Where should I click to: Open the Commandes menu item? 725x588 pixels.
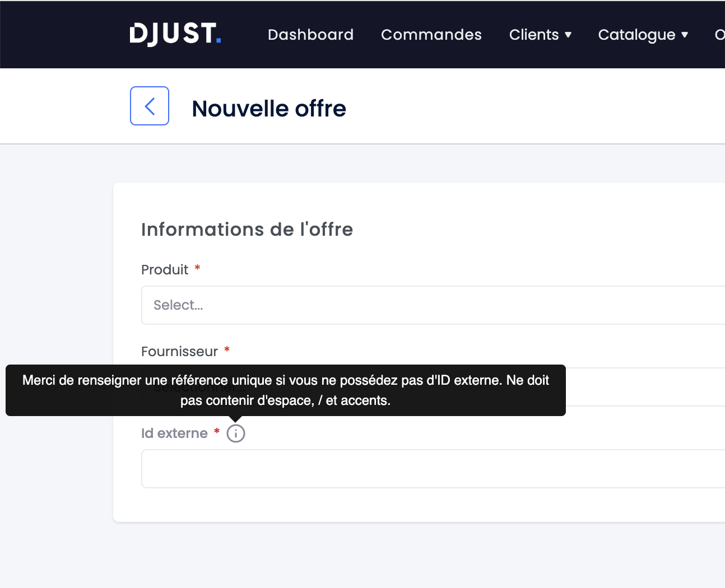pyautogui.click(x=431, y=35)
